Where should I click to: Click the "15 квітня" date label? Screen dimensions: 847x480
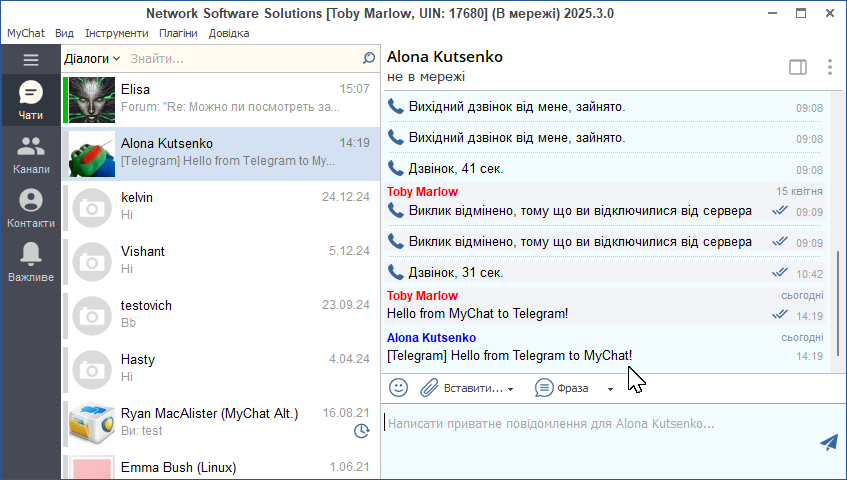pos(799,191)
